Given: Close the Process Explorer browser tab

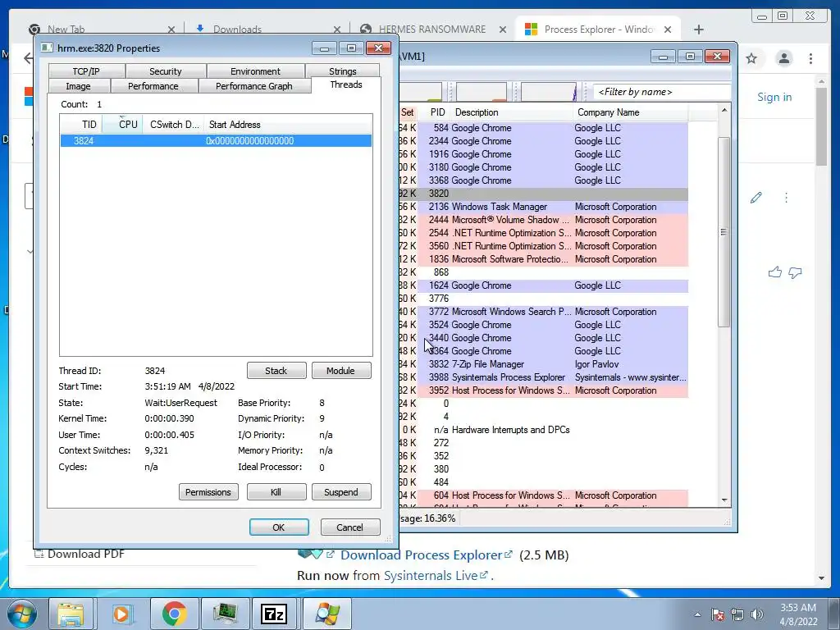Looking at the screenshot, I should coord(668,30).
